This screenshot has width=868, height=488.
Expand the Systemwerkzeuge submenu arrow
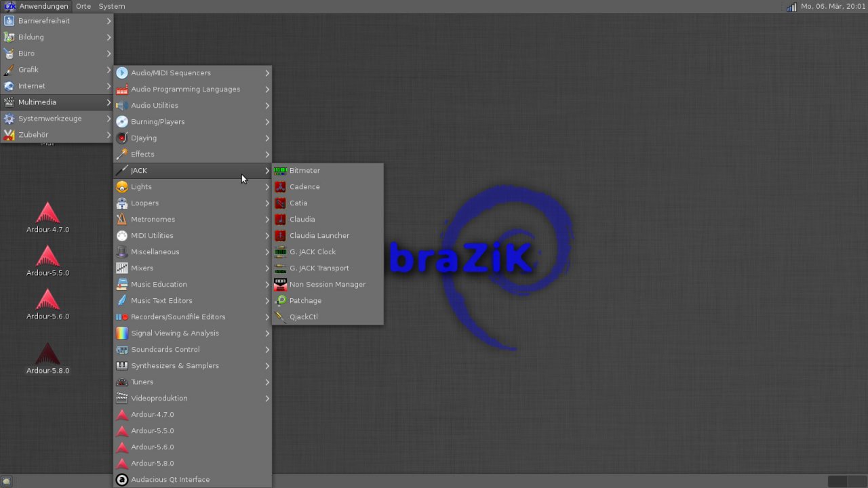(x=108, y=119)
